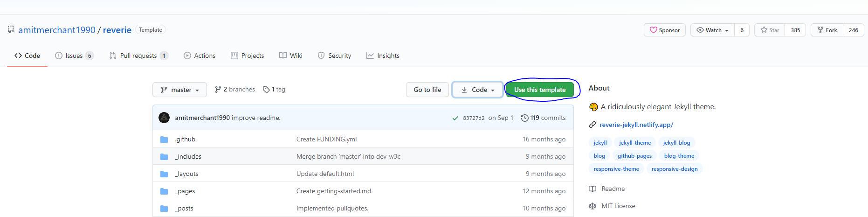The height and width of the screenshot is (217, 868).
Task: Open the Projects tab
Action: [247, 56]
